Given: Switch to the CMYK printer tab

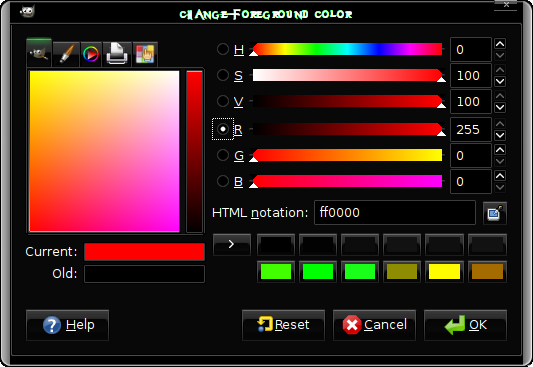Looking at the screenshot, I should pyautogui.click(x=117, y=54).
